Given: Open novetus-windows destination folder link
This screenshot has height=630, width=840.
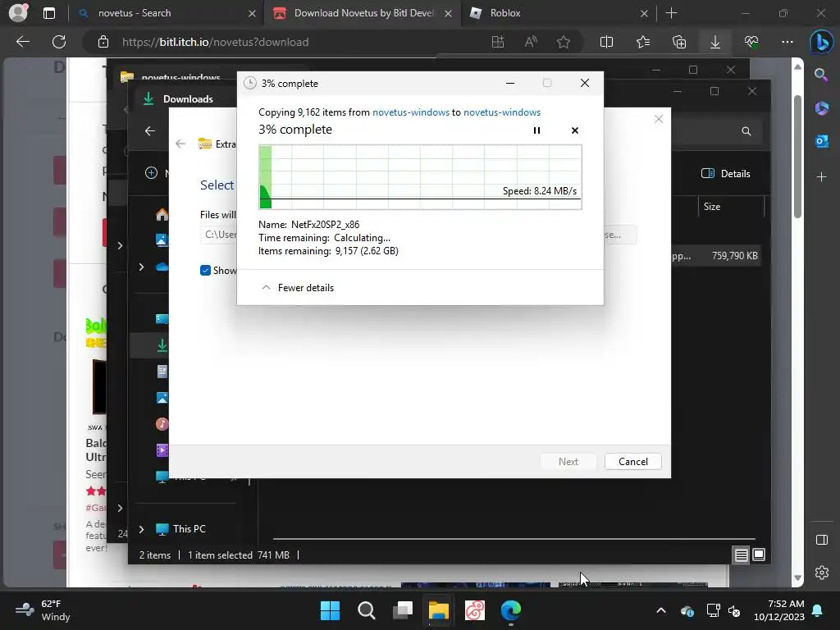Looking at the screenshot, I should (502, 112).
